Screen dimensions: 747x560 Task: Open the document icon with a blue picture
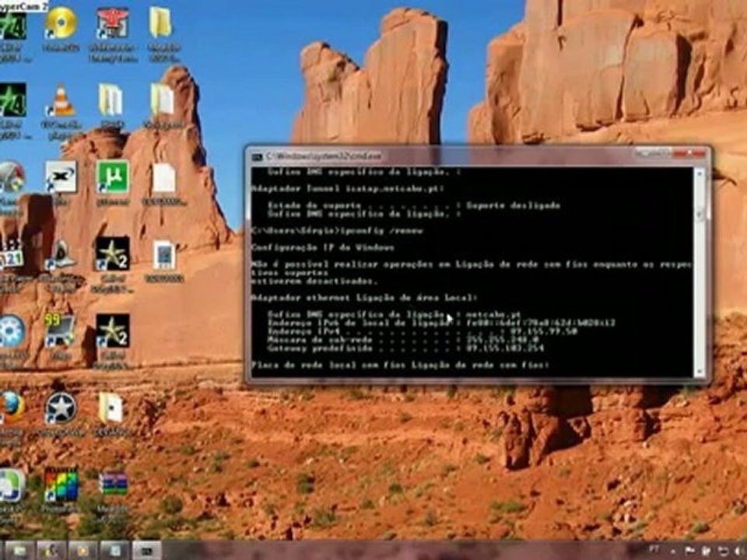point(164,255)
